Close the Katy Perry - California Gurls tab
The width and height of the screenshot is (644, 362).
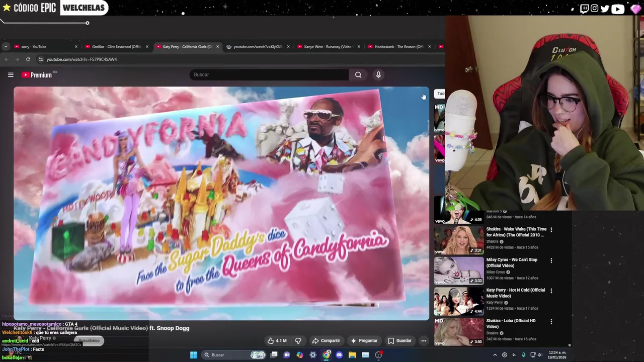(217, 47)
